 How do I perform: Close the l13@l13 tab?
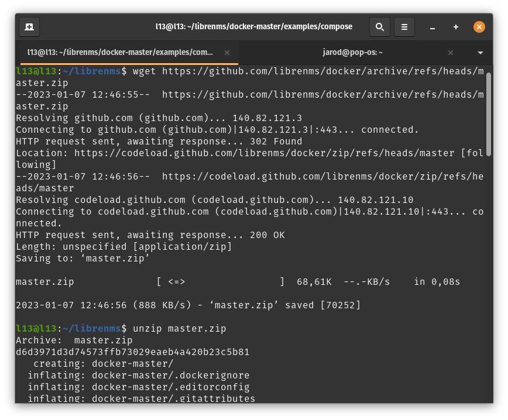click(227, 53)
